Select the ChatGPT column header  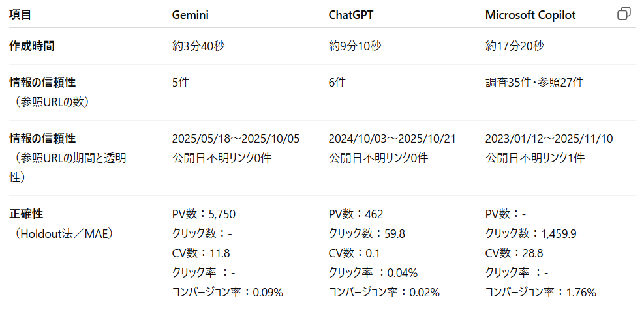350,14
